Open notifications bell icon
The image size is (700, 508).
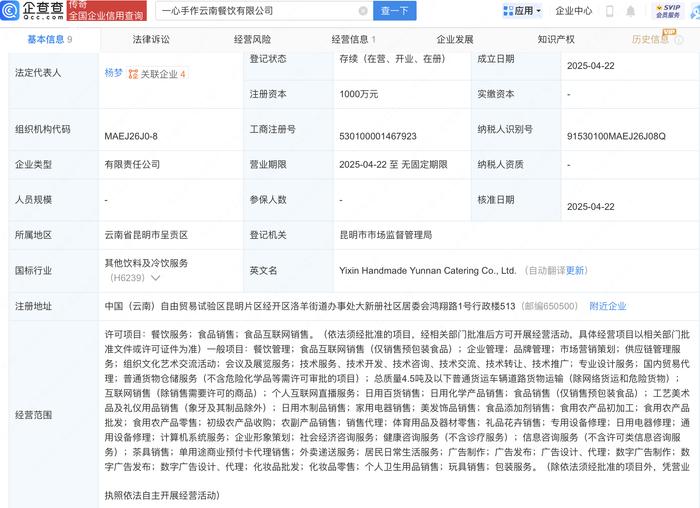[x=630, y=11]
